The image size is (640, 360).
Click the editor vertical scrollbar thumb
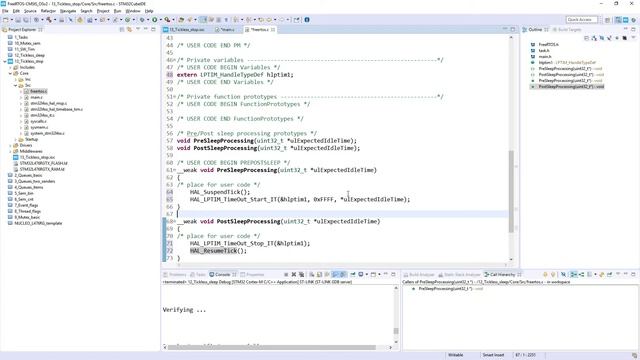coord(511,191)
